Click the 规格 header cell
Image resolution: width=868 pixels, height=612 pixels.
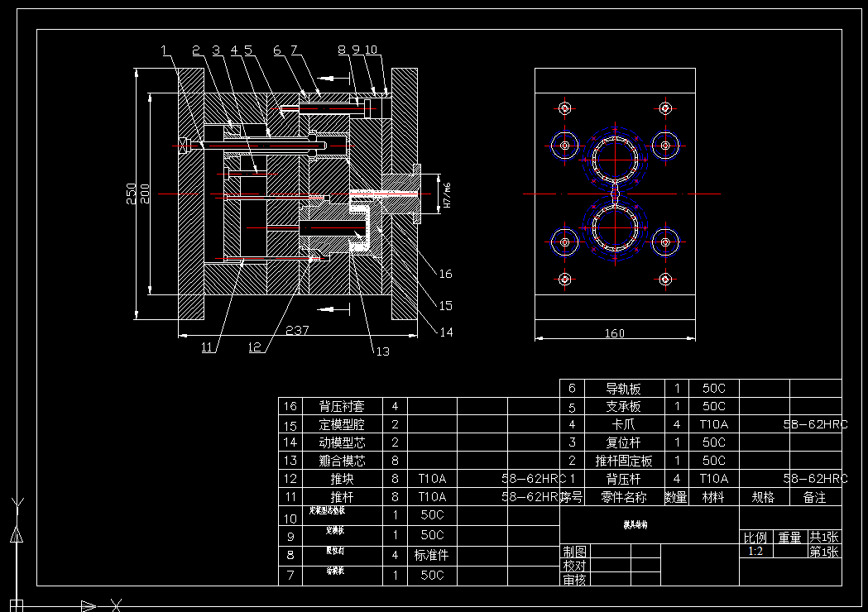tap(764, 498)
